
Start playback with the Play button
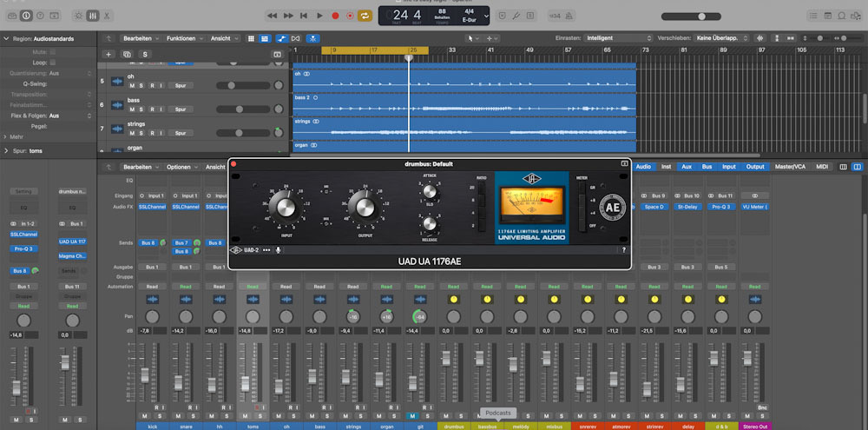pyautogui.click(x=319, y=16)
